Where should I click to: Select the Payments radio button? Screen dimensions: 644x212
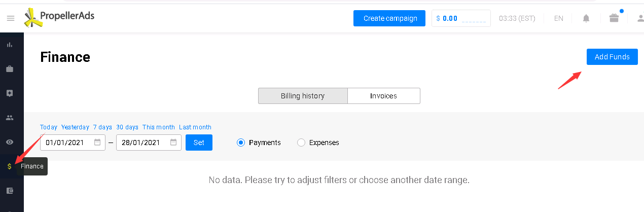(x=241, y=143)
